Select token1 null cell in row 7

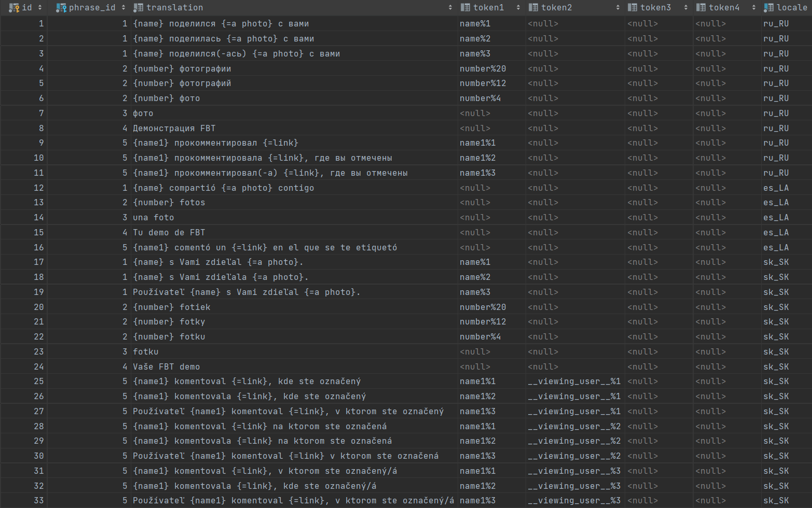492,114
